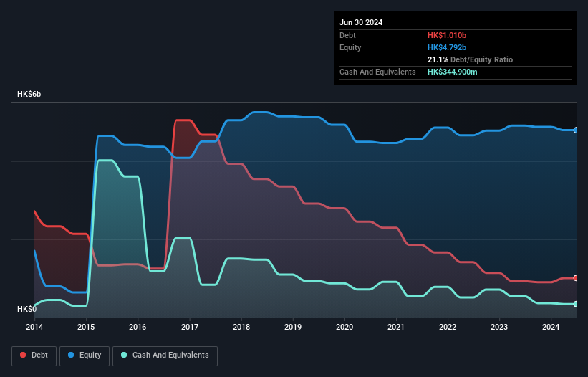Viewport: 588px width, 377px height.
Task: Toggle Cash And Equivalents legend button
Action: (165, 355)
